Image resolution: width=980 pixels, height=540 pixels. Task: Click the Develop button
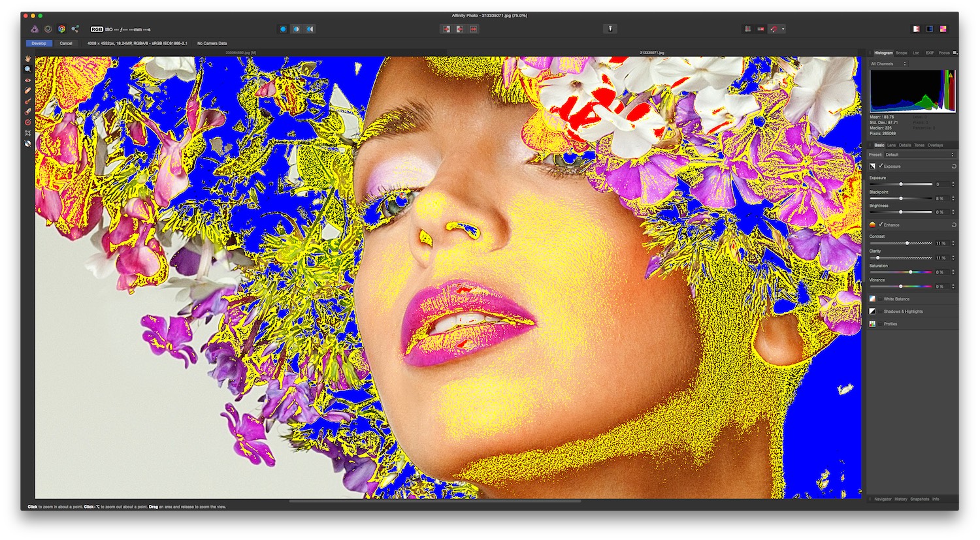coord(39,43)
